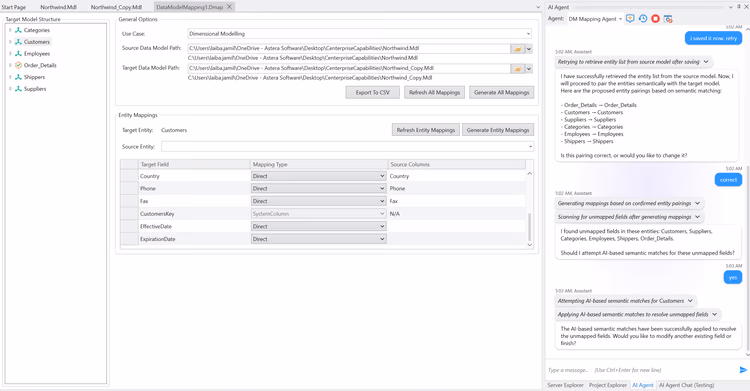Expand the Categories tree node
The height and width of the screenshot is (391, 750).
coord(10,30)
